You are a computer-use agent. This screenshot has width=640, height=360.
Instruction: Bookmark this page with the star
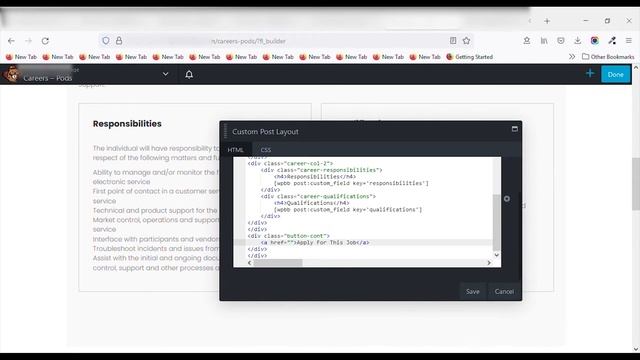pos(467,41)
